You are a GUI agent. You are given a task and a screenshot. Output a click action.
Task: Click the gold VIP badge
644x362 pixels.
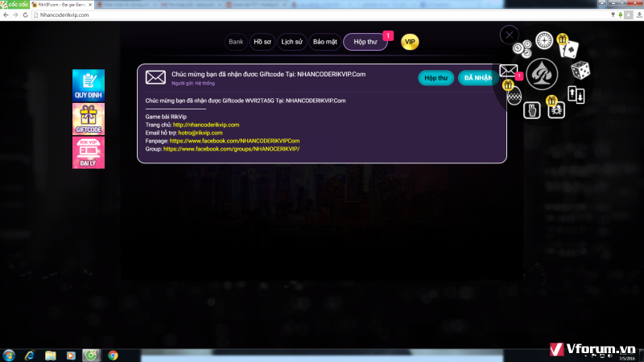(x=410, y=42)
